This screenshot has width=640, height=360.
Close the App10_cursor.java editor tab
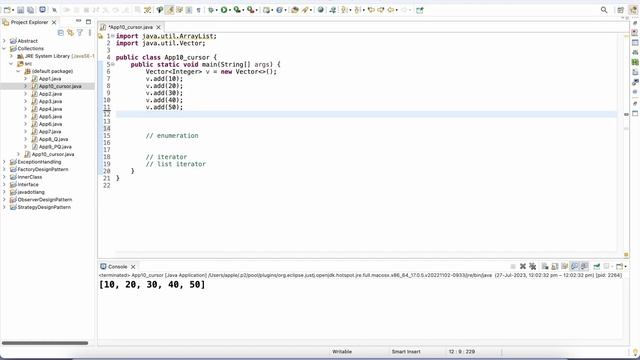pyautogui.click(x=158, y=27)
